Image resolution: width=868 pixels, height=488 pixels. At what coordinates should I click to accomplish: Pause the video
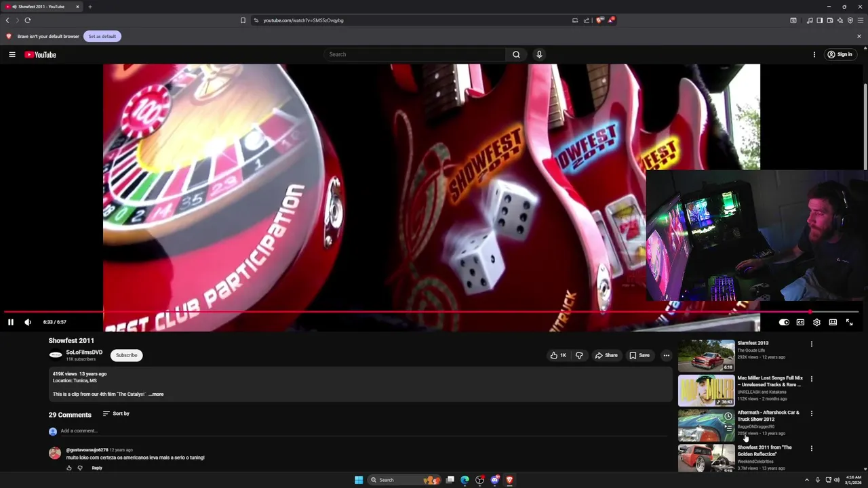(x=11, y=322)
